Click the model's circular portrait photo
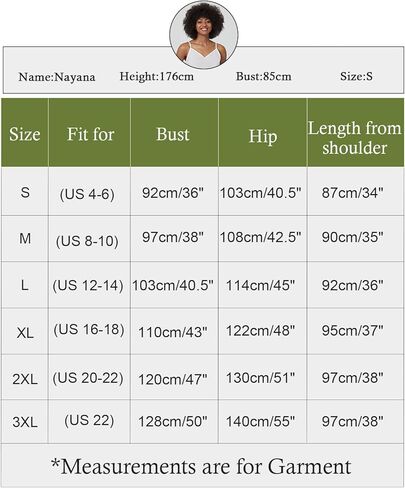 (x=204, y=35)
